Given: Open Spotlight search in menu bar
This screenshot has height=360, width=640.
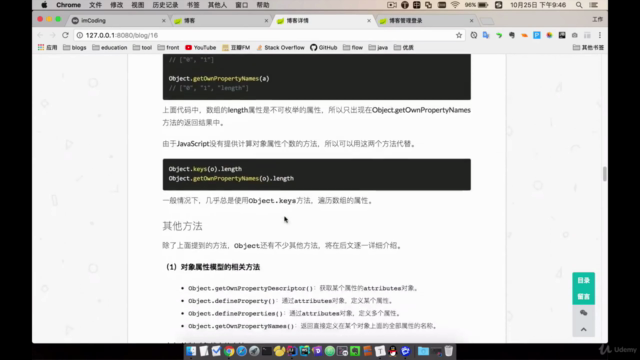Looking at the screenshot, I should pyautogui.click(x=579, y=5).
